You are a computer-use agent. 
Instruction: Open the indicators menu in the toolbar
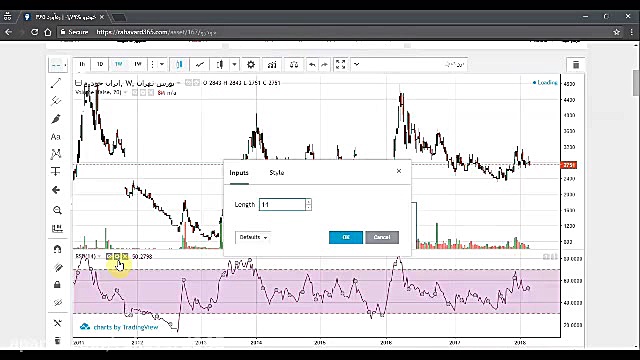coord(272,64)
